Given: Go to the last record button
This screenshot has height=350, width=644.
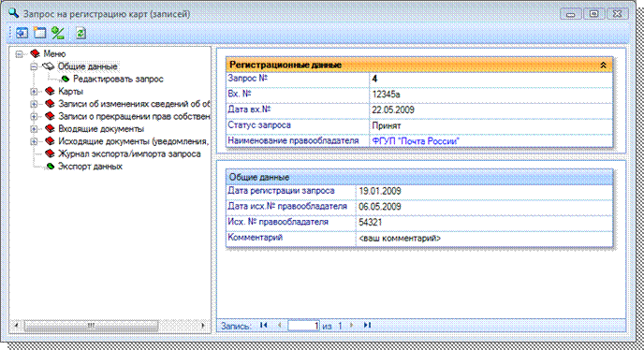Looking at the screenshot, I should click(x=367, y=326).
